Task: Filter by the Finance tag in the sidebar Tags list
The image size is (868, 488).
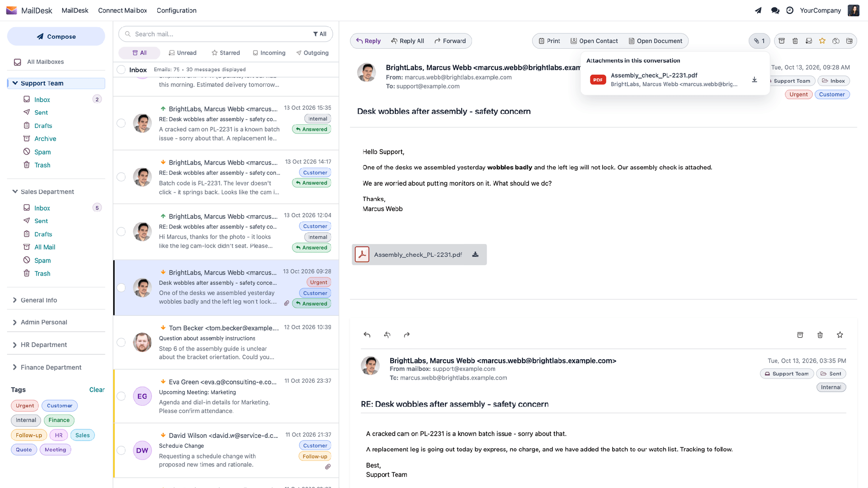Action: (59, 420)
